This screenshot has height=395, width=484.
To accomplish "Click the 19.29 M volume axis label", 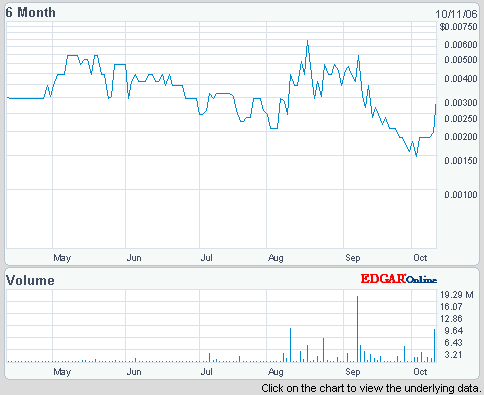I will click(x=457, y=295).
